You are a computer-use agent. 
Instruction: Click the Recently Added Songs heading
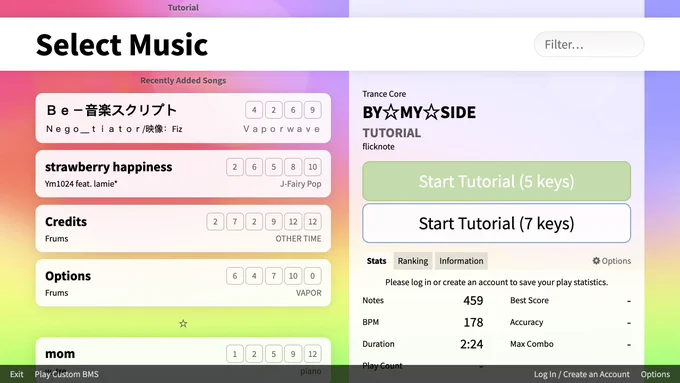tap(183, 80)
